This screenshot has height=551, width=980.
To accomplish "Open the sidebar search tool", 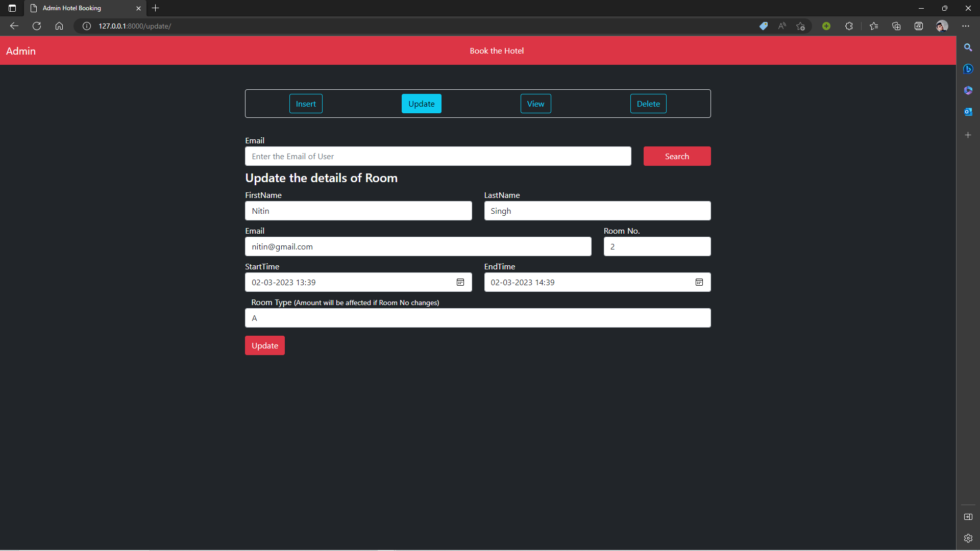I will 968,47.
